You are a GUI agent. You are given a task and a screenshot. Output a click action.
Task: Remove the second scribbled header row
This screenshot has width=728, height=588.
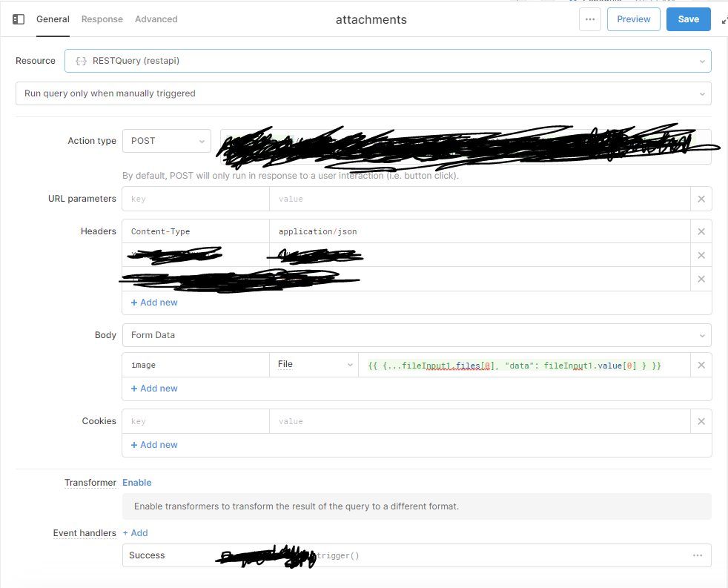pyautogui.click(x=701, y=254)
